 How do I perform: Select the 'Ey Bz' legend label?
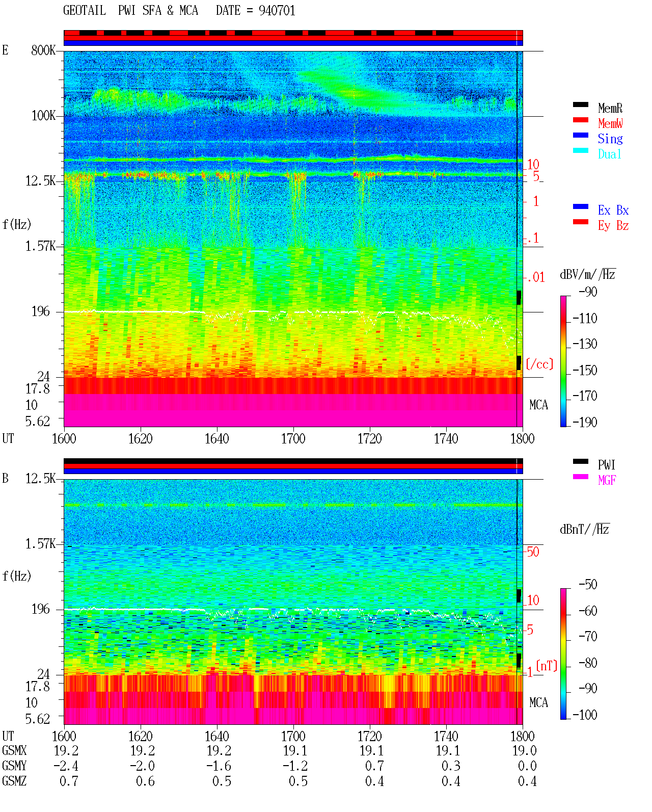613,225
